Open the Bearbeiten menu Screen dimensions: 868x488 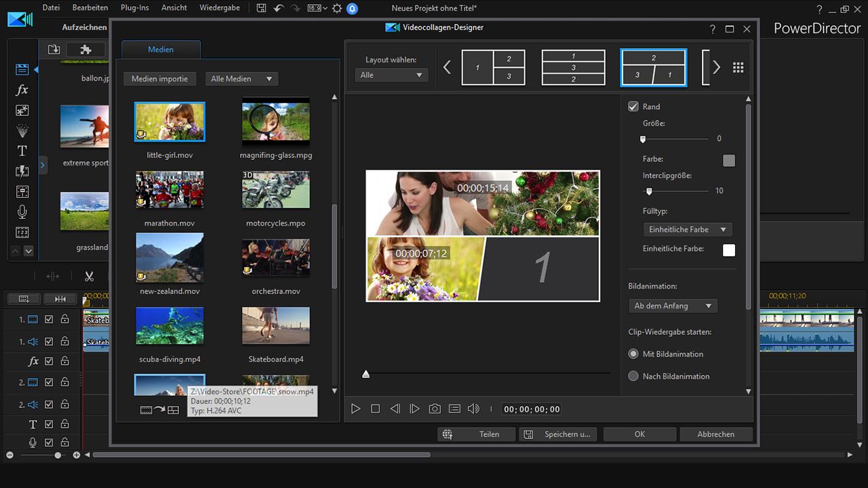click(x=90, y=7)
